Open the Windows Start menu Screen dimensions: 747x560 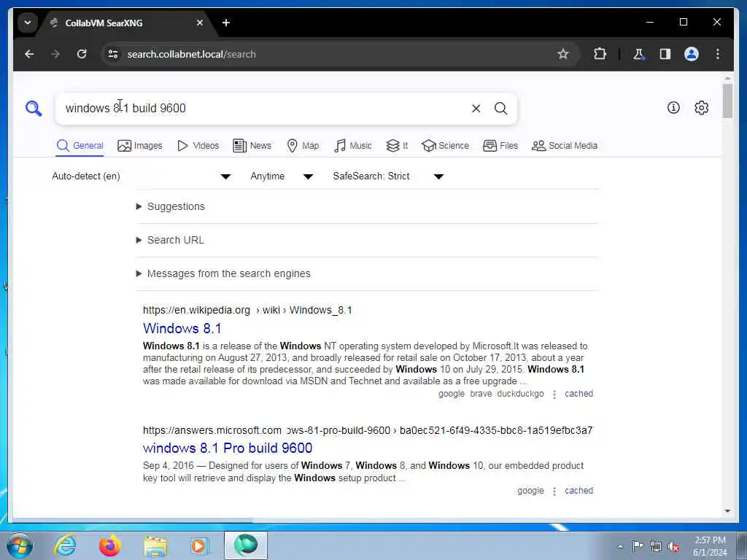[x=20, y=545]
